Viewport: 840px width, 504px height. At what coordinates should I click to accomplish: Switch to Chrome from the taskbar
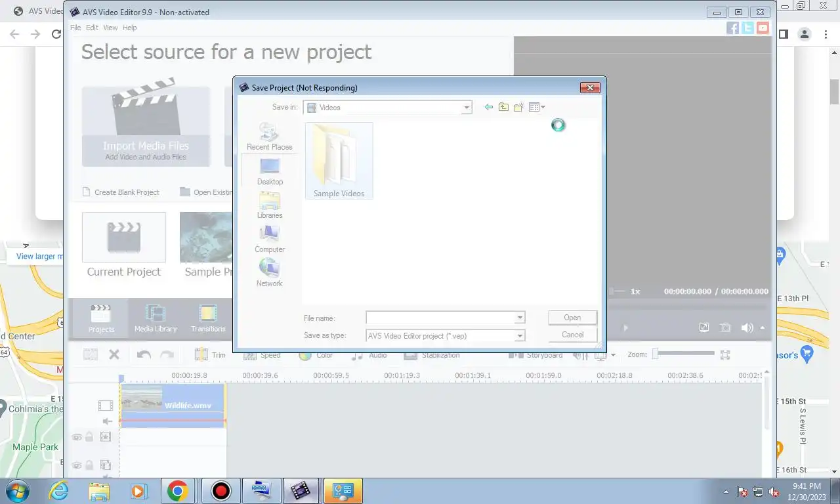(x=177, y=491)
